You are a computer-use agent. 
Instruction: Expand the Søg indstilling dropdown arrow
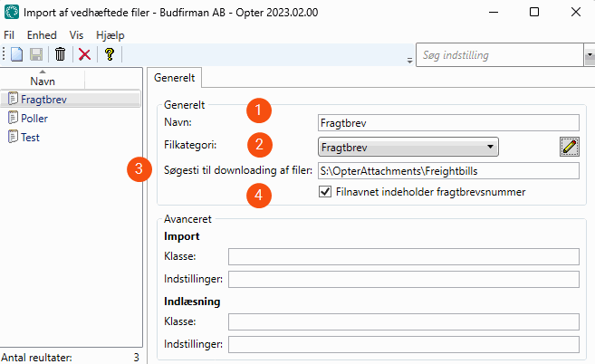pos(588,56)
